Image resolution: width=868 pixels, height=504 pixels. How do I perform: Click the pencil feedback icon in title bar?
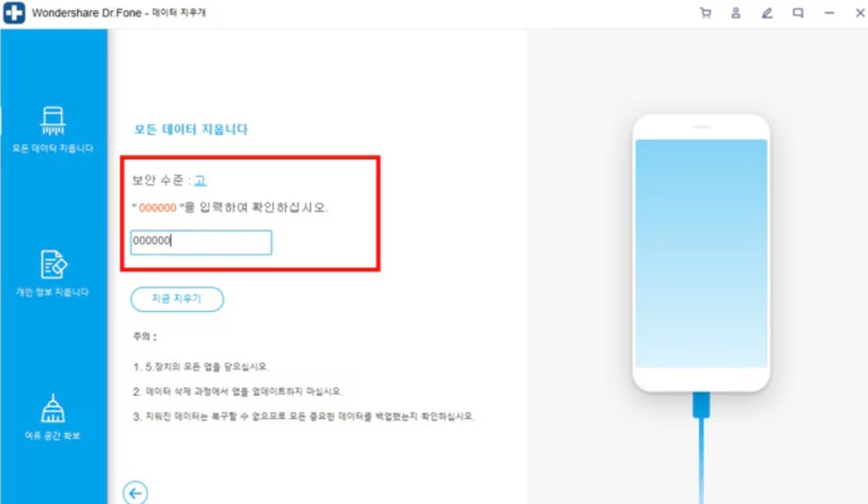[766, 12]
